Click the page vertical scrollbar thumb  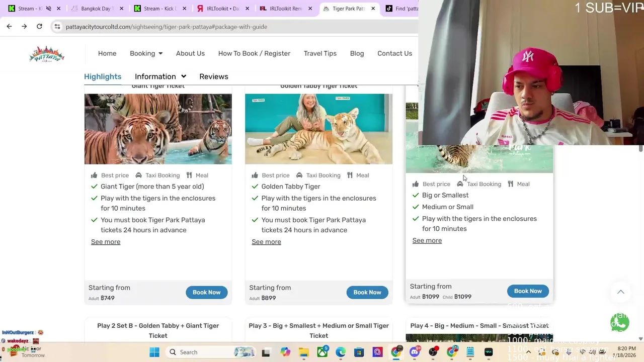pyautogui.click(x=640, y=148)
